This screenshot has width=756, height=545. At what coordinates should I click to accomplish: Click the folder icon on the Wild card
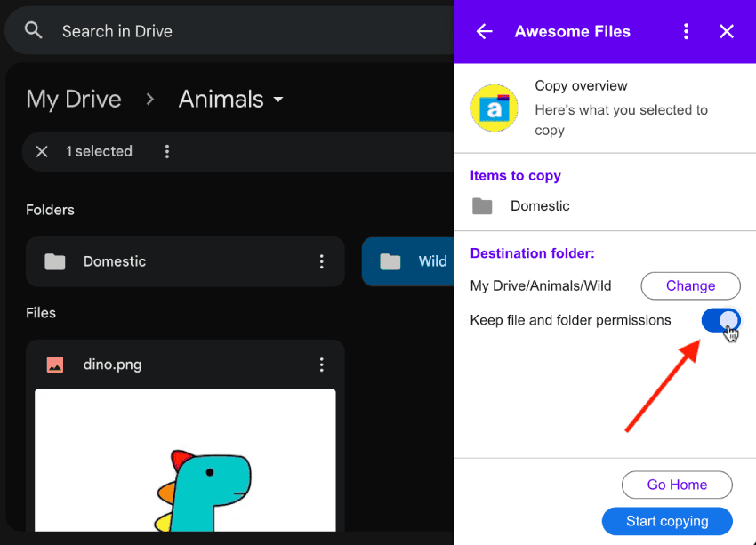point(390,261)
